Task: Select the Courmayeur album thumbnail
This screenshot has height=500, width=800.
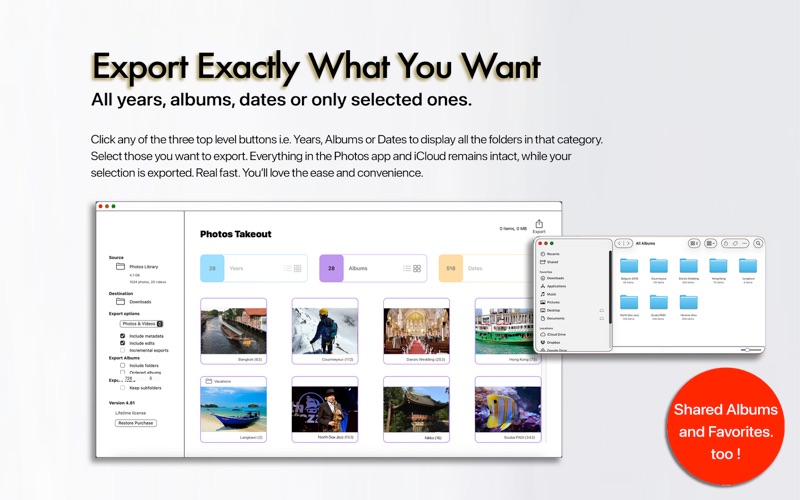Action: [x=325, y=331]
